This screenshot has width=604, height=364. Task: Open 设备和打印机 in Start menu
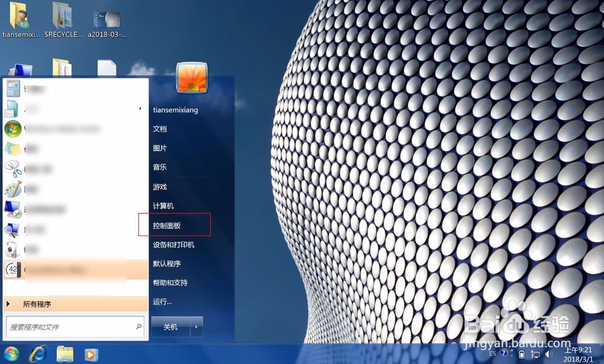coord(173,244)
